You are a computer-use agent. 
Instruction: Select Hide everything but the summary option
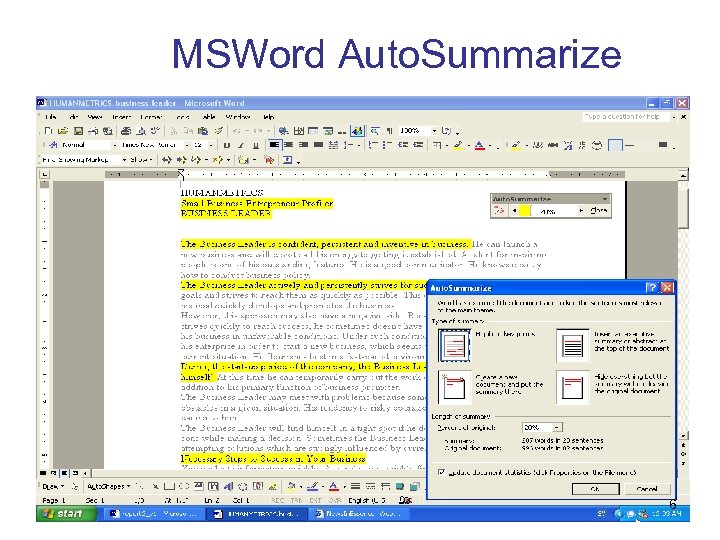pyautogui.click(x=573, y=387)
